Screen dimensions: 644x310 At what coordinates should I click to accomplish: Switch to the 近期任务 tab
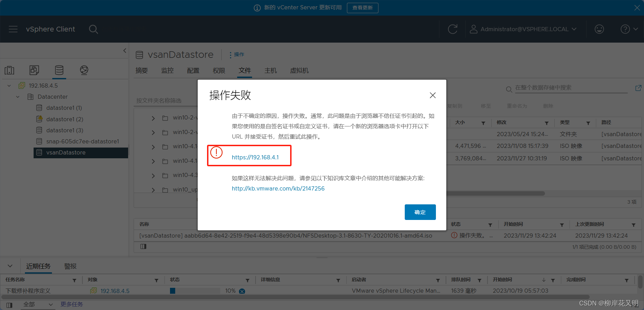click(38, 266)
